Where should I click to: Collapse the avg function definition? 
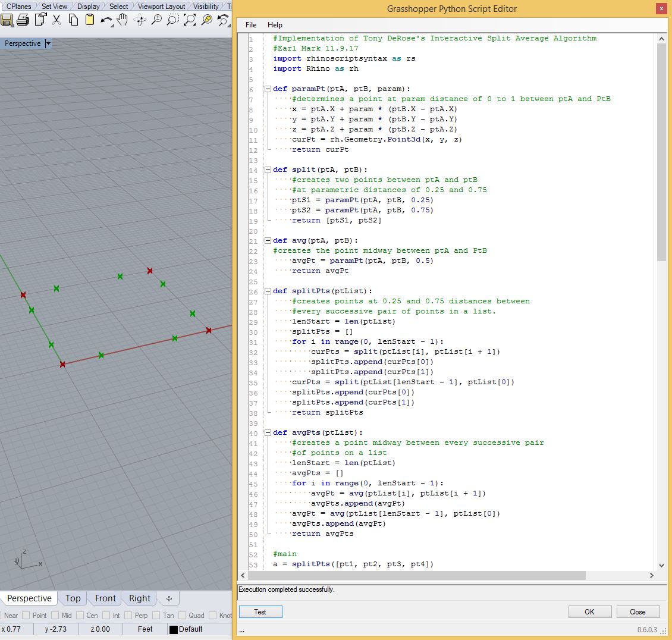268,240
